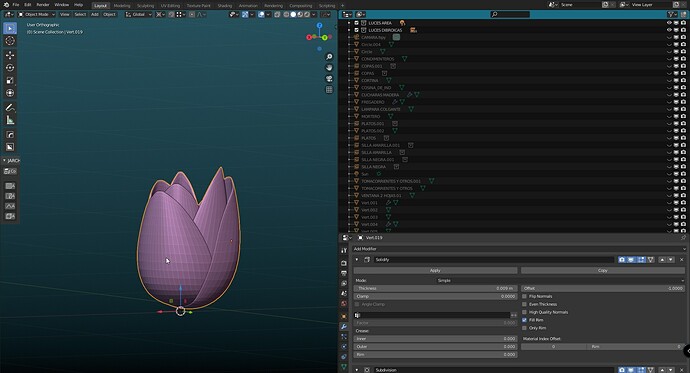The image size is (690, 373).
Task: Switch to the Shading workspace tab
Action: [224, 6]
